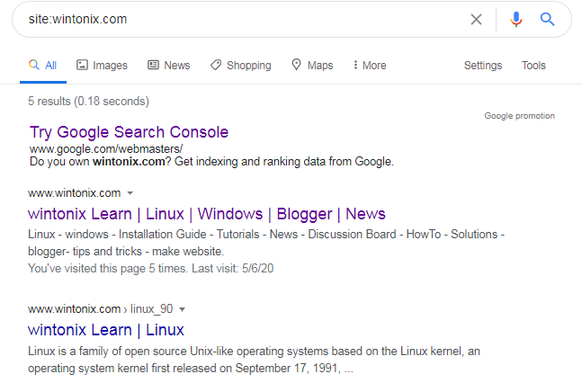Click the www.google.com/webmasters/ URL text

[106, 148]
